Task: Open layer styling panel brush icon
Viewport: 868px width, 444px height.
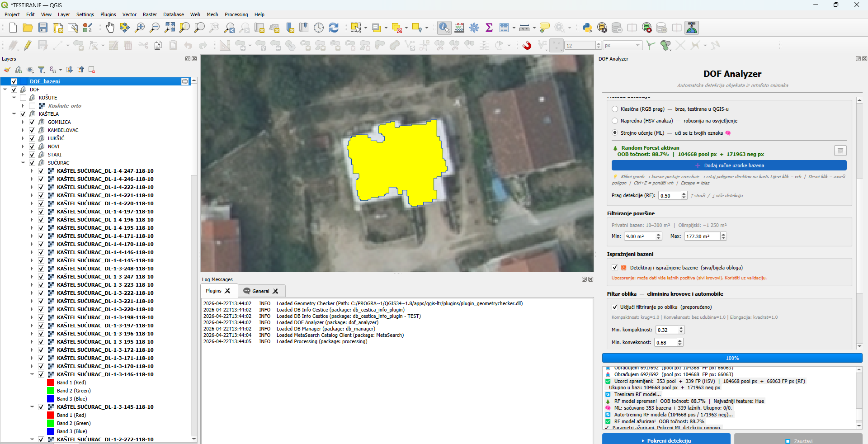Action: 7,70
